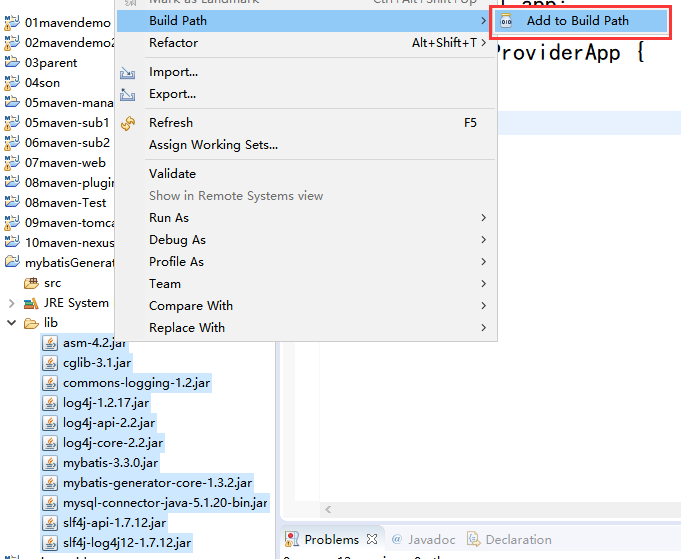Click log4j-core-2.2.jar file icon
Viewport: 681px width, 559px height.
tap(50, 443)
